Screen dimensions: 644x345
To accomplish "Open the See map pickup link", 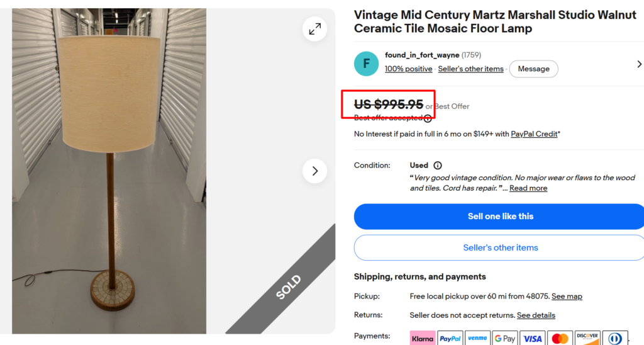I will 567,296.
